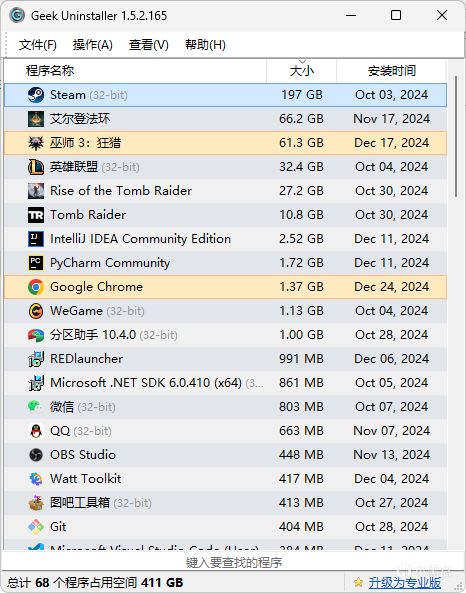This screenshot has height=593, width=466.
Task: Select the Elden Ring game icon
Action: (36, 119)
